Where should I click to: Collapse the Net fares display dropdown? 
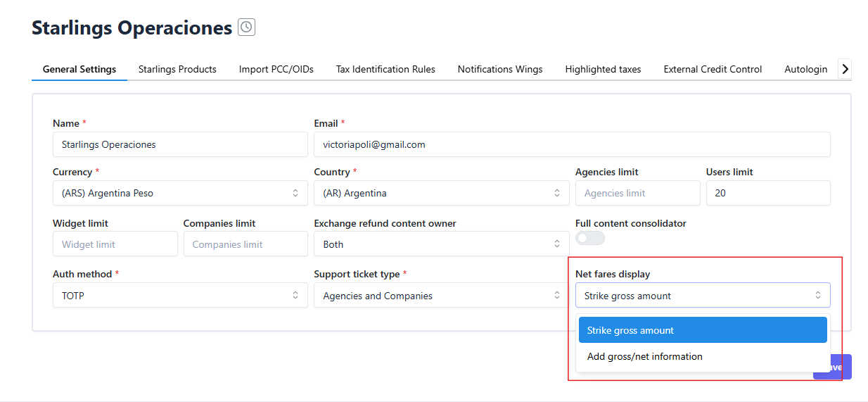pos(702,296)
